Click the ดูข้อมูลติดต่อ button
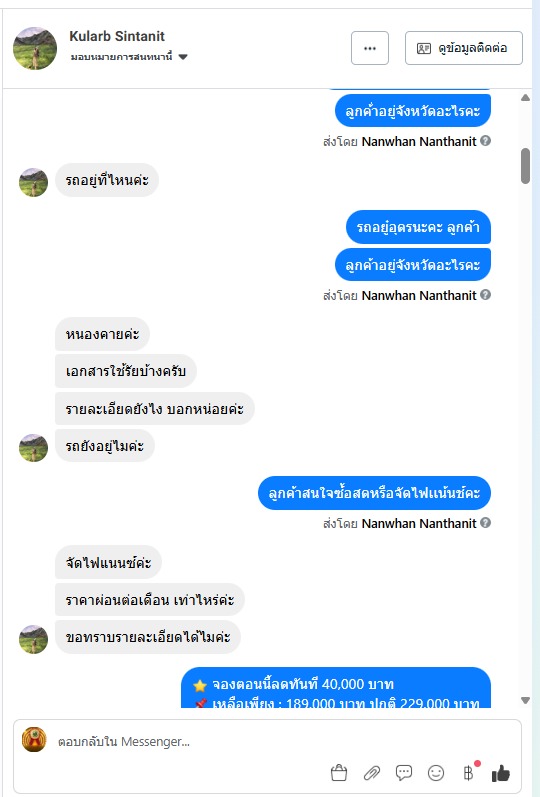The height and width of the screenshot is (797, 540). [x=464, y=48]
